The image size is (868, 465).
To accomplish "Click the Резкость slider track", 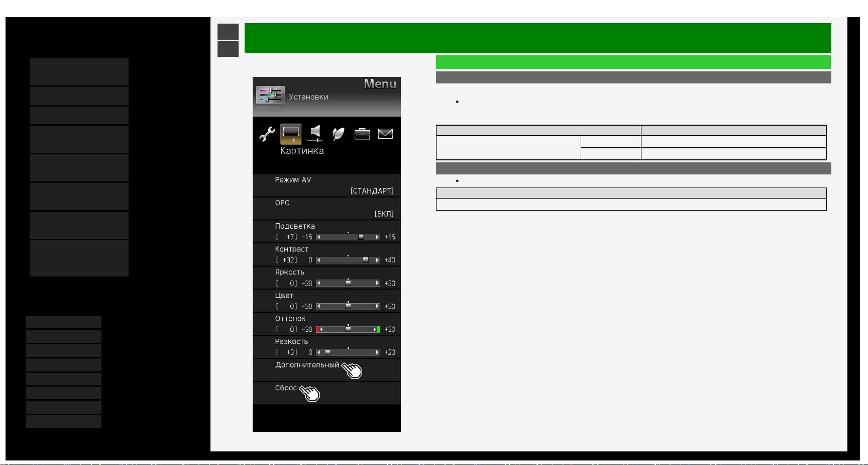I will (x=348, y=352).
